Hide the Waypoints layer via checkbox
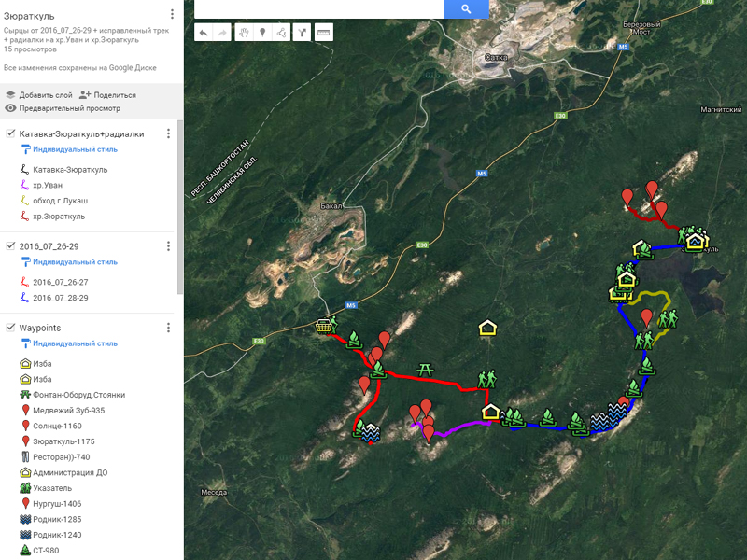747x560 pixels. click(10, 328)
